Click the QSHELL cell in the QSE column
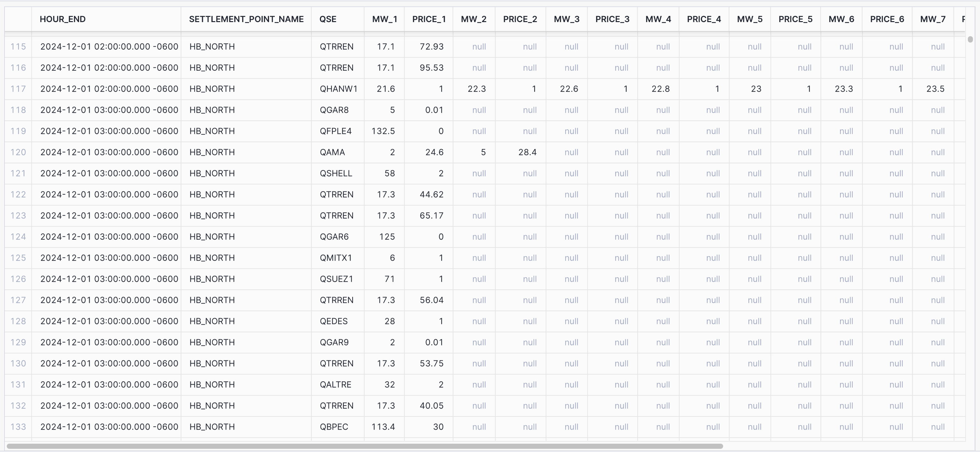980x452 pixels. tap(336, 174)
